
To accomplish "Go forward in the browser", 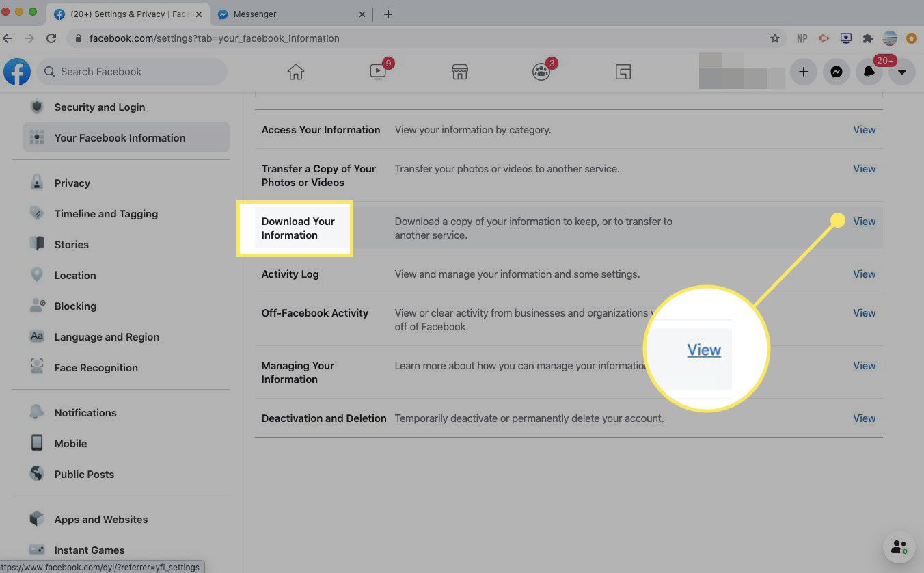I will click(x=29, y=38).
